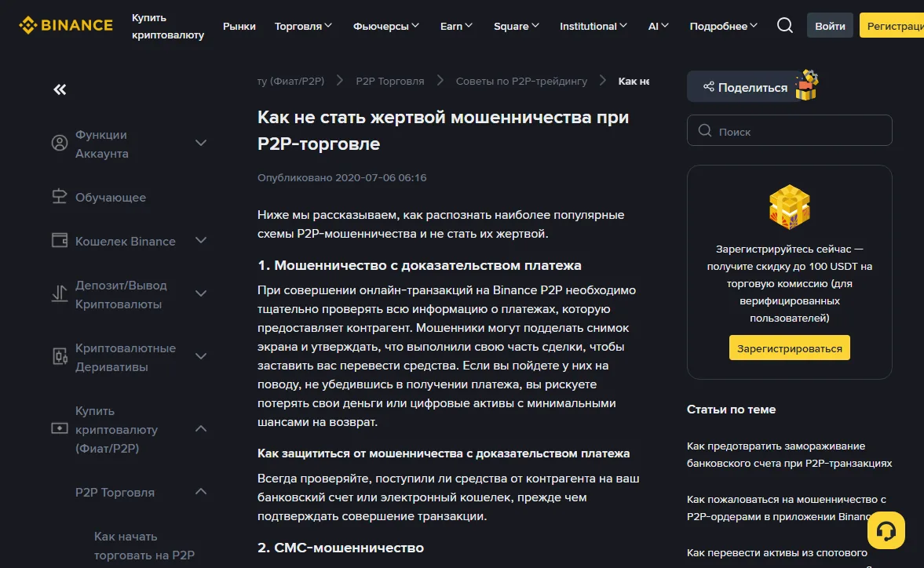Open article about замораживание банковского счета
Image resolution: width=924 pixels, height=568 pixels.
[789, 454]
